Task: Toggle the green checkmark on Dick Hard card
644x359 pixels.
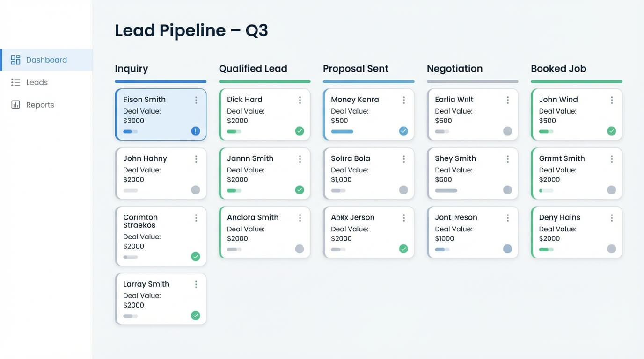Action: [x=300, y=131]
